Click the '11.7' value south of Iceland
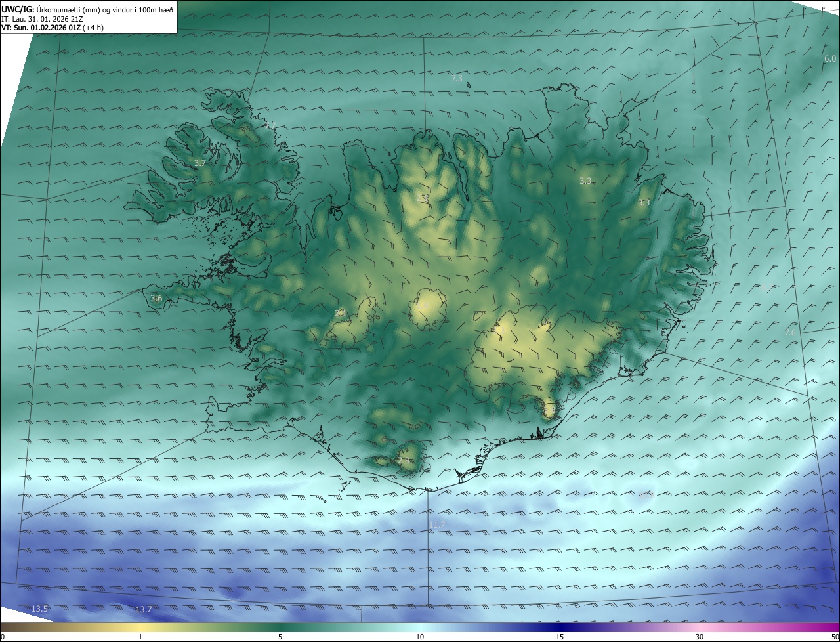Viewport: 840px width, 642px height. [x=437, y=524]
